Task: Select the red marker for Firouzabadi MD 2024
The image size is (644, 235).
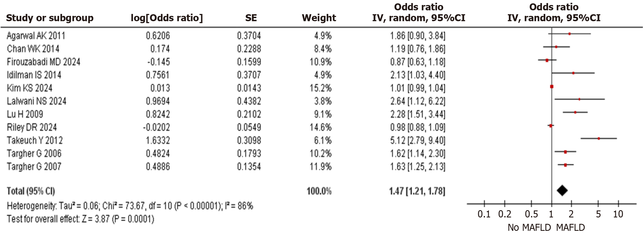Action: 547,60
